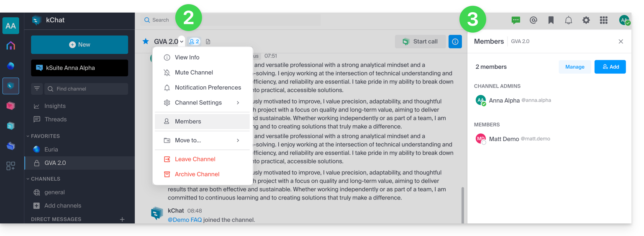This screenshot has height=236, width=644.
Task: Click the saved messages bookmark icon
Action: pyautogui.click(x=551, y=20)
